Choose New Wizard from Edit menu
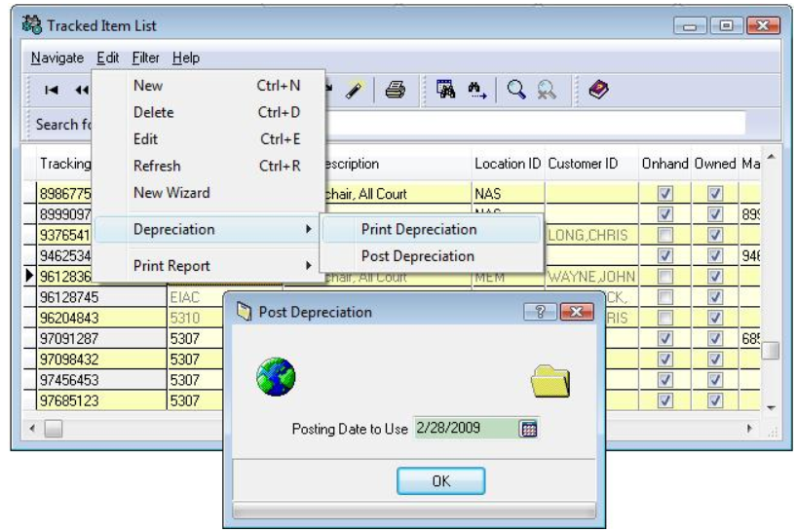 (x=171, y=193)
